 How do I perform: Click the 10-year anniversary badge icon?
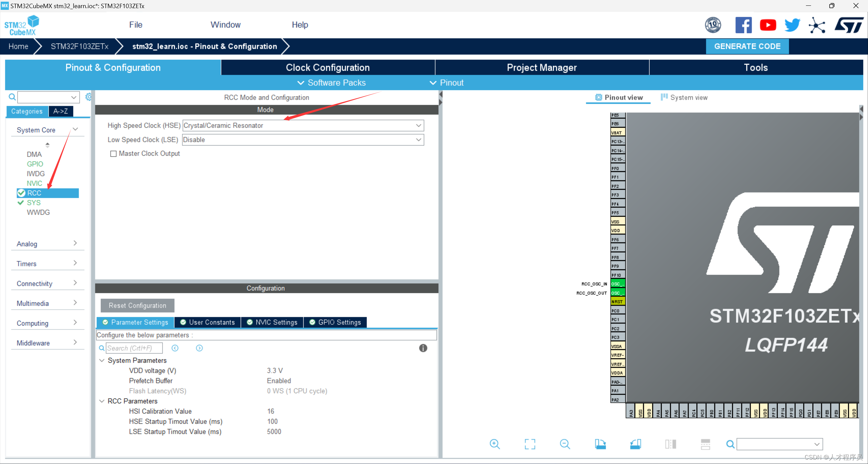coord(713,25)
